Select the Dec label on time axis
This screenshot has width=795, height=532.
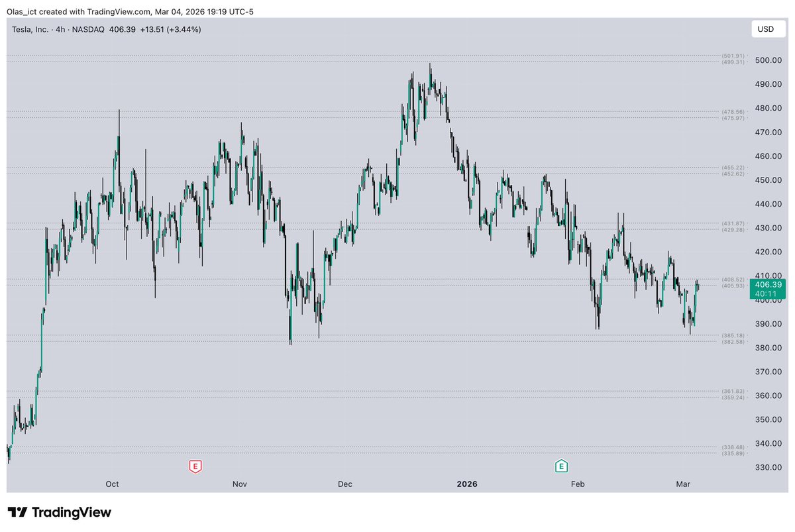[x=345, y=484]
